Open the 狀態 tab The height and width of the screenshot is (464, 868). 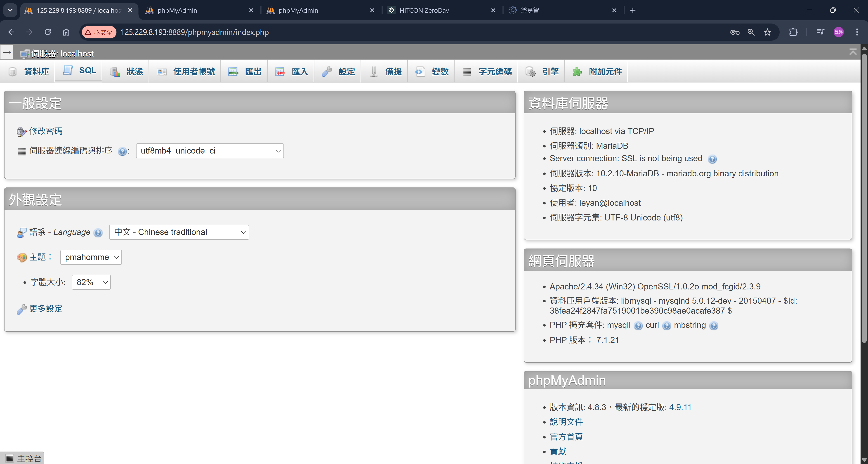point(126,71)
